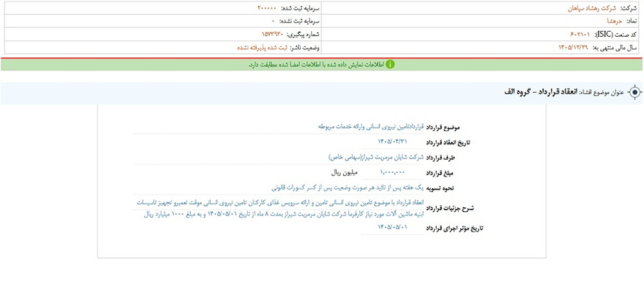Click the green info icon in notification bar
The width and height of the screenshot is (644, 281).
pyautogui.click(x=390, y=64)
